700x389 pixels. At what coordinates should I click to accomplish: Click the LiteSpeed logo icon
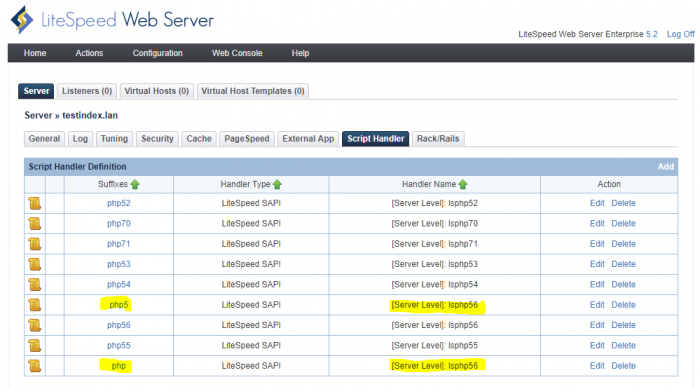pos(22,20)
